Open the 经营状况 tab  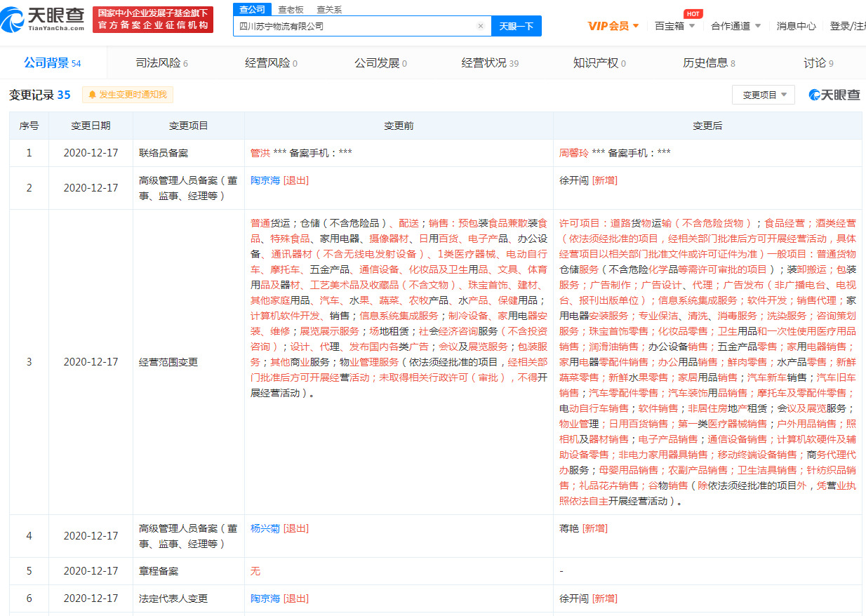point(490,63)
